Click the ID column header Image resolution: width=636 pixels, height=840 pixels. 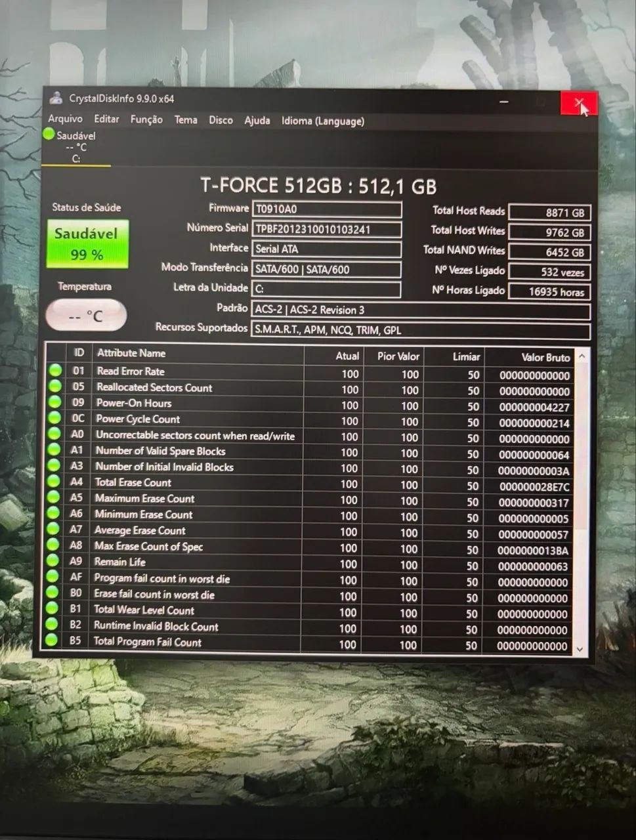click(79, 352)
